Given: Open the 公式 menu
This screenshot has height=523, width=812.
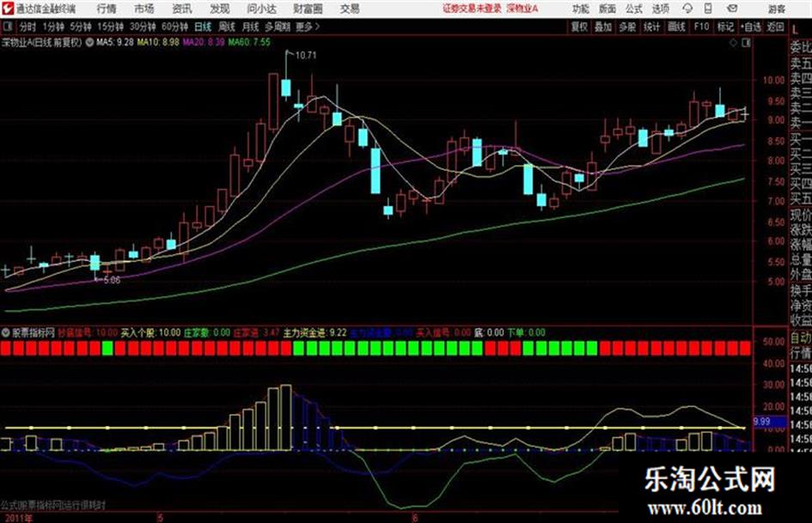Looking at the screenshot, I should point(634,9).
